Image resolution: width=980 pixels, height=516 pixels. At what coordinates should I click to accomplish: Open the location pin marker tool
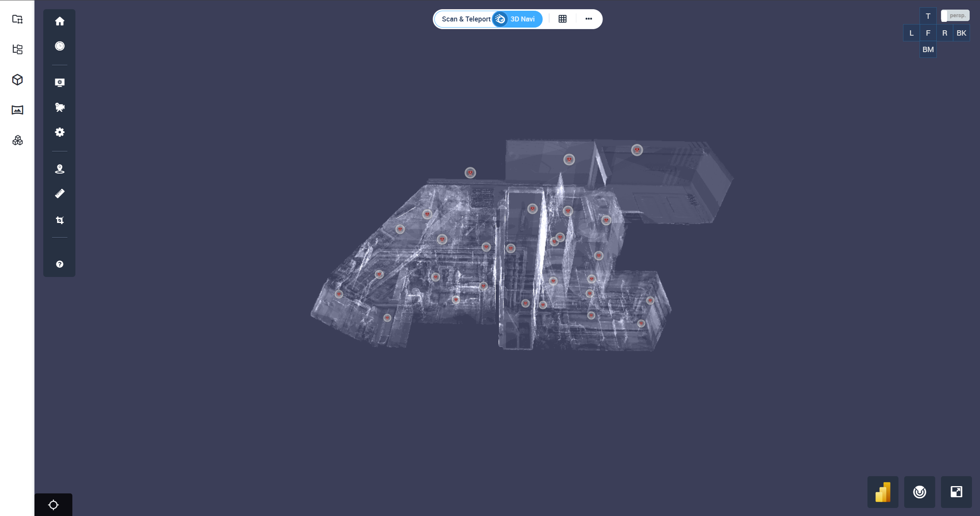(x=60, y=169)
